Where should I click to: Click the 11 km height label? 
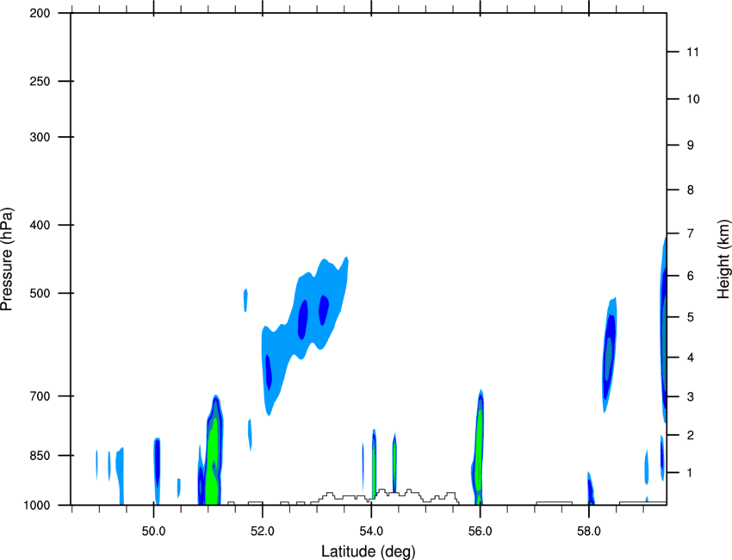point(692,52)
